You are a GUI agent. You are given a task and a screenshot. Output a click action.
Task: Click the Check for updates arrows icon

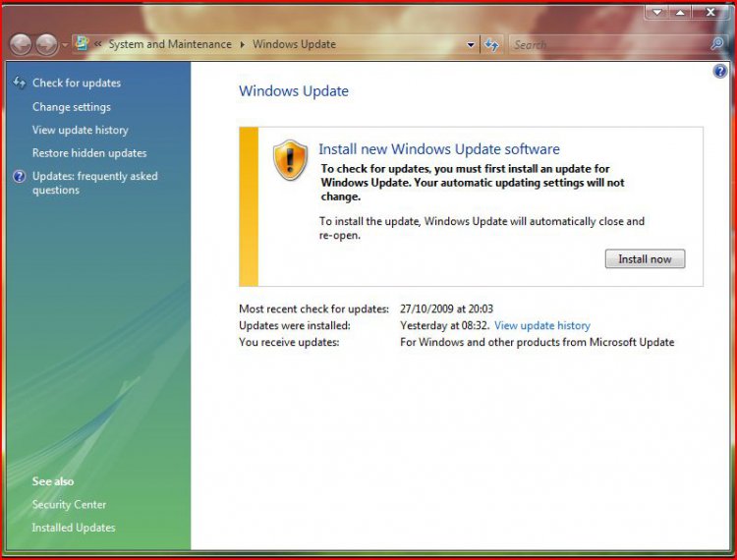tap(20, 83)
